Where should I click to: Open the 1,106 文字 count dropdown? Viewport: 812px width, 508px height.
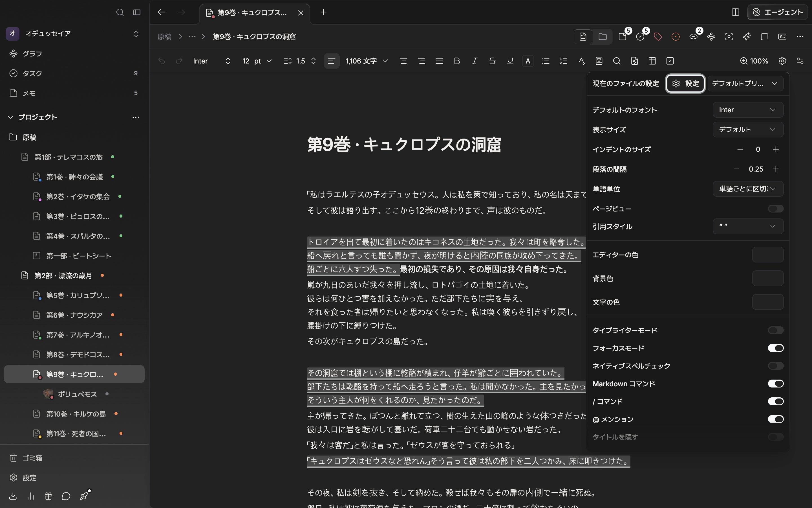pos(367,61)
